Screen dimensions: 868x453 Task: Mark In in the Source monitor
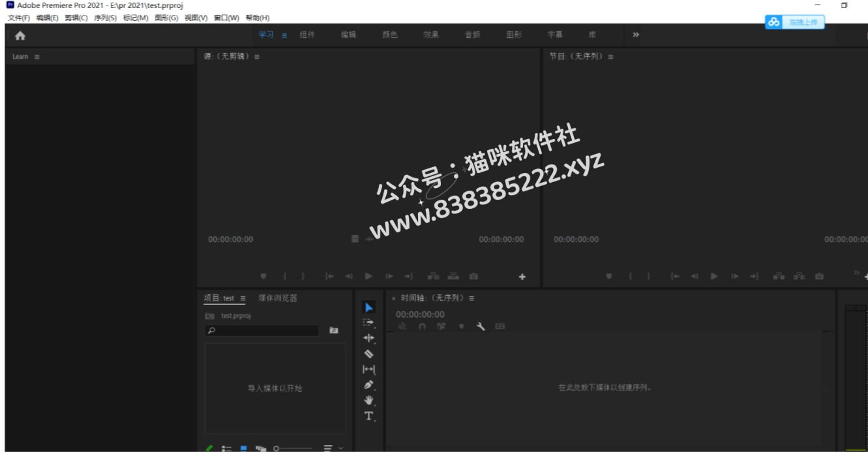pos(284,276)
